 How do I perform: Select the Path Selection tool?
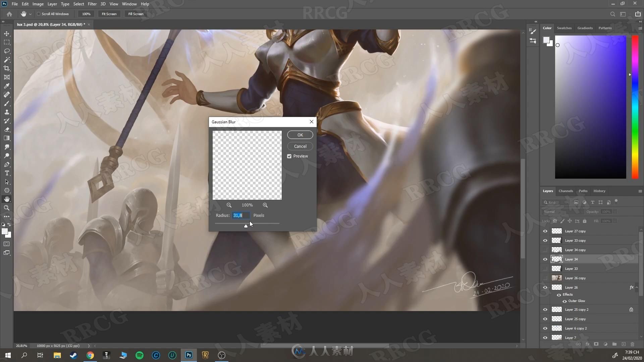7,182
